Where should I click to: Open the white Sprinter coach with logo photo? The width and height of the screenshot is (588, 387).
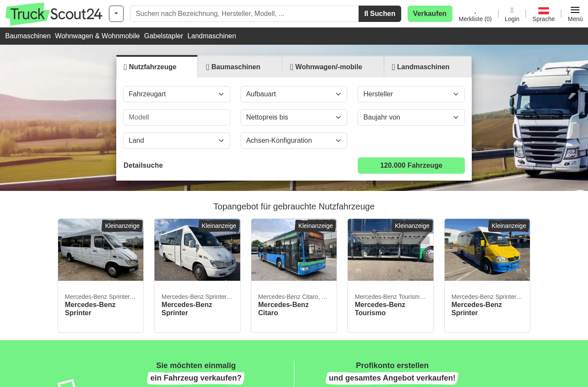pyautogui.click(x=197, y=250)
